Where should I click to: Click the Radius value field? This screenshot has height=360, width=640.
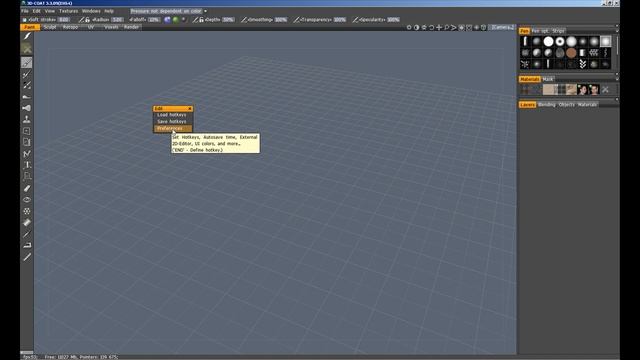[x=118, y=20]
